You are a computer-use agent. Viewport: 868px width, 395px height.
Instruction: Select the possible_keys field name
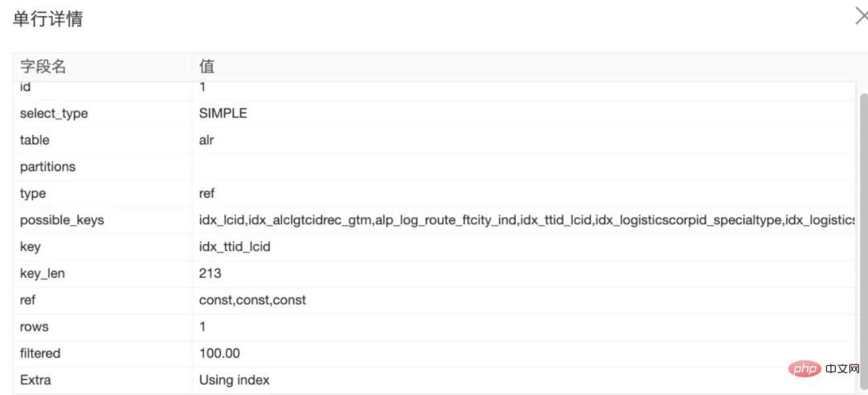[x=62, y=220]
